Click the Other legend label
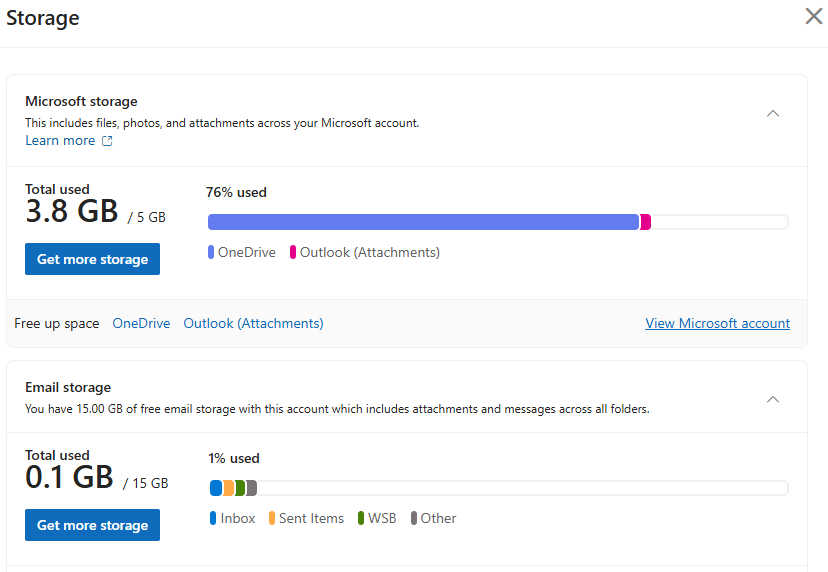Screen dimensions: 828x572 click(x=438, y=518)
